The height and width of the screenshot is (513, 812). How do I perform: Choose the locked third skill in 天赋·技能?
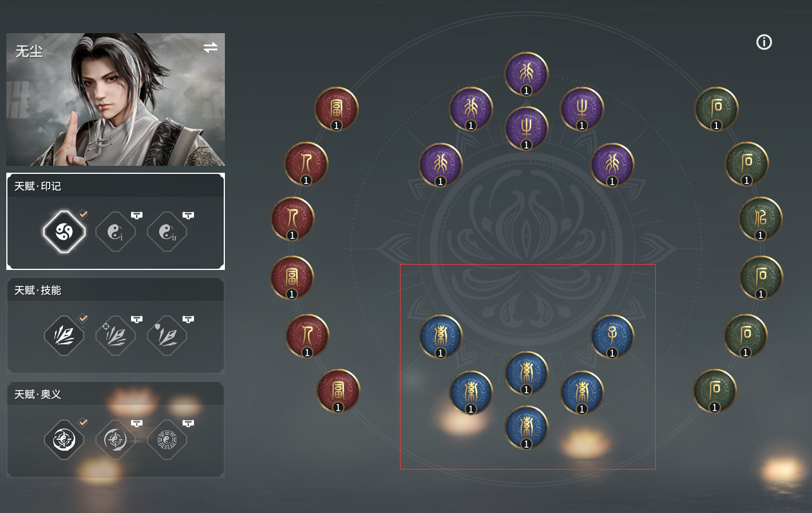coord(167,336)
